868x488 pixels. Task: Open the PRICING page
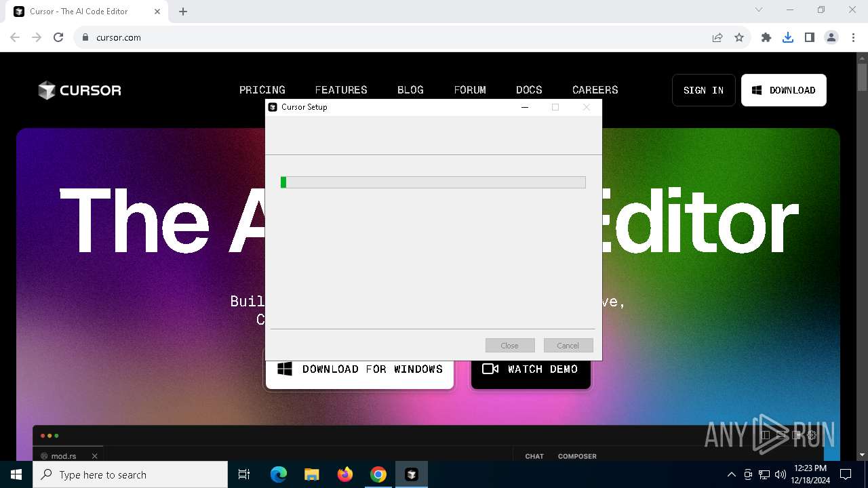coord(262,90)
